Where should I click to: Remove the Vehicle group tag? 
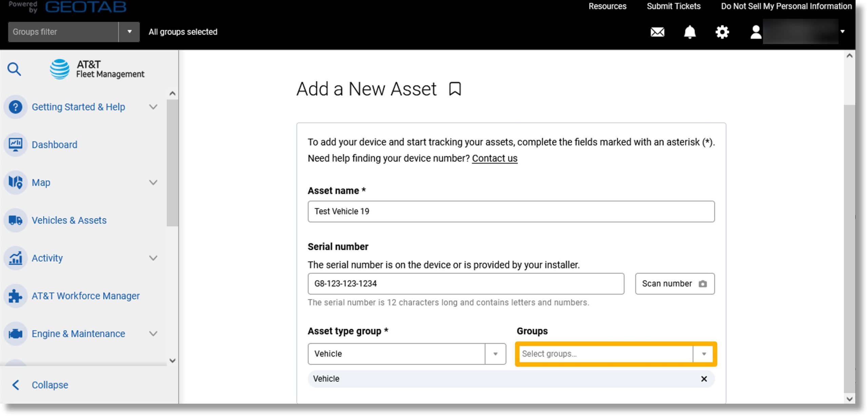(x=704, y=379)
